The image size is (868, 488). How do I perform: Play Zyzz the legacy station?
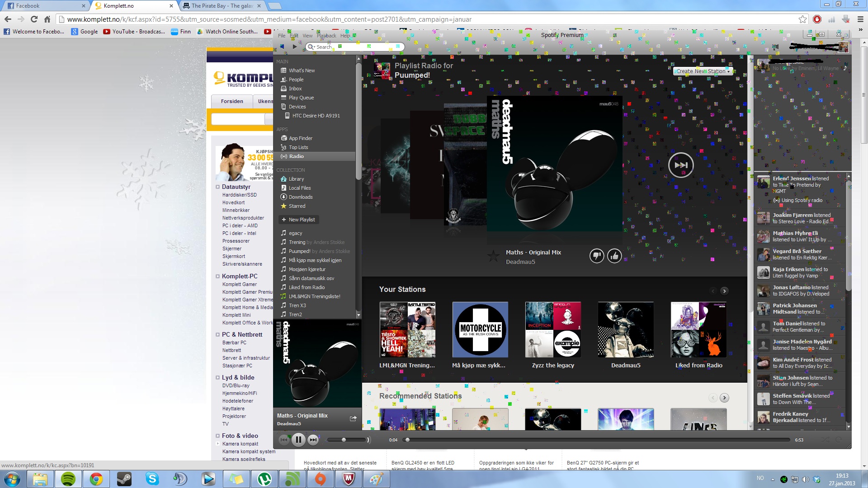[x=553, y=330]
